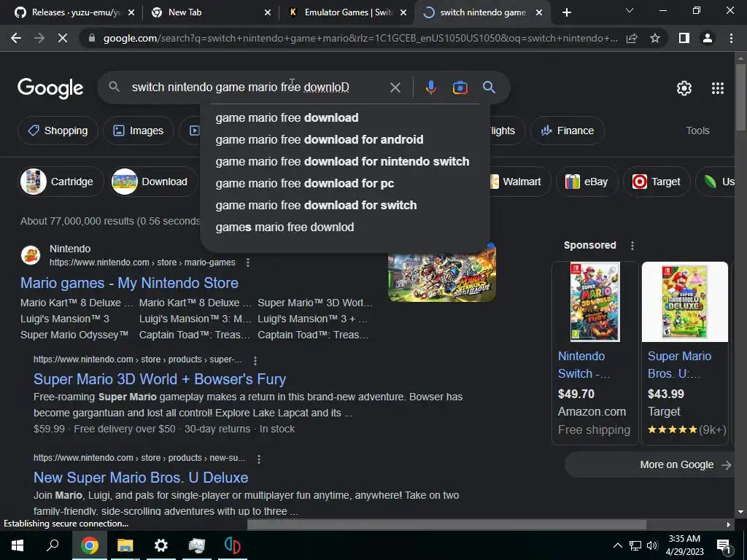Open the Google apps grid
747x560 pixels.
coord(718,88)
